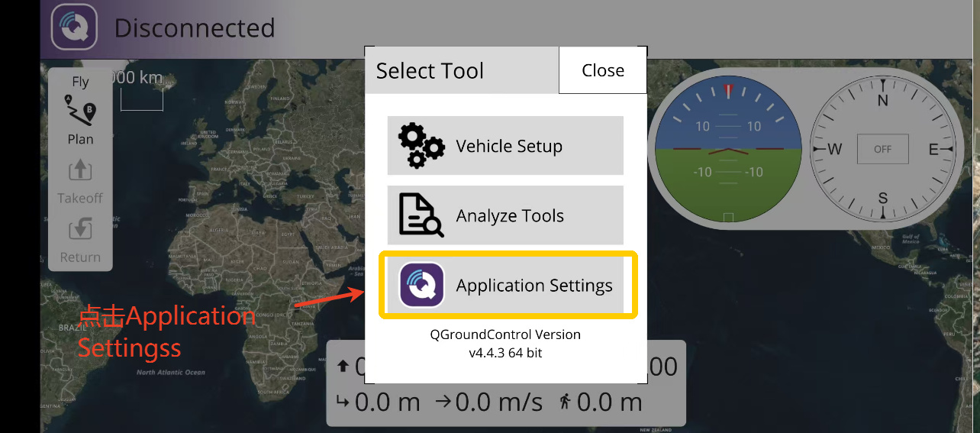The height and width of the screenshot is (433, 980).
Task: Click the Plan label in toolstrip
Action: [80, 139]
